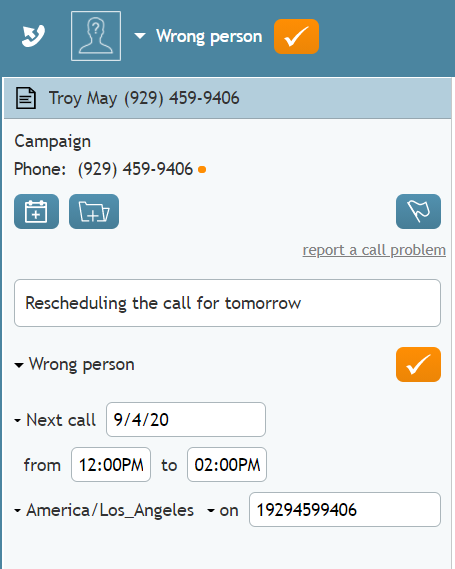This screenshot has height=569, width=455.
Task: Select the Troy May contact header row
Action: point(228,98)
